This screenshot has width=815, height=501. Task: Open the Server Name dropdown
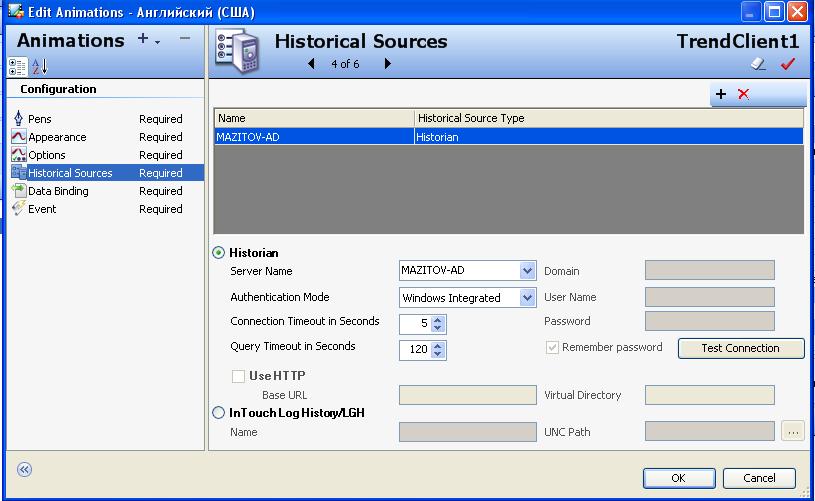pos(527,271)
